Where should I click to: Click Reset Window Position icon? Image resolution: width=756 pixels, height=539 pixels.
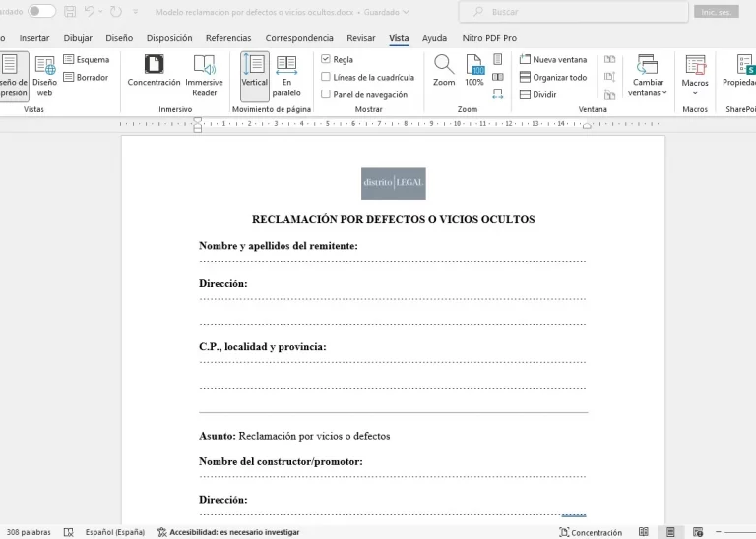click(x=610, y=94)
